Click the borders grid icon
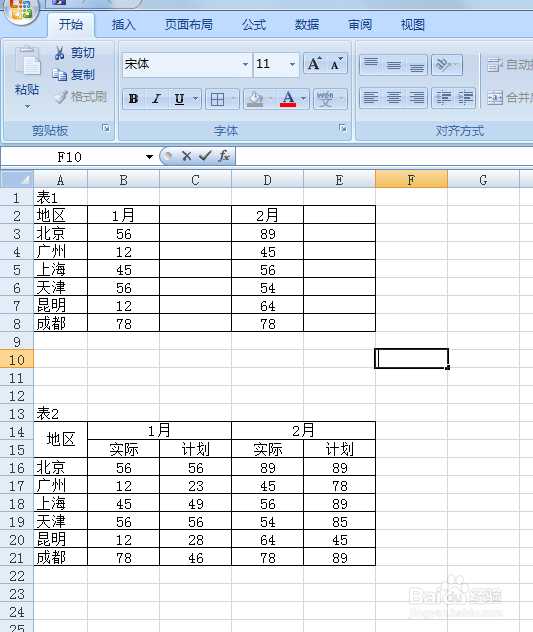Screen dimensions: 533x632 [217, 99]
